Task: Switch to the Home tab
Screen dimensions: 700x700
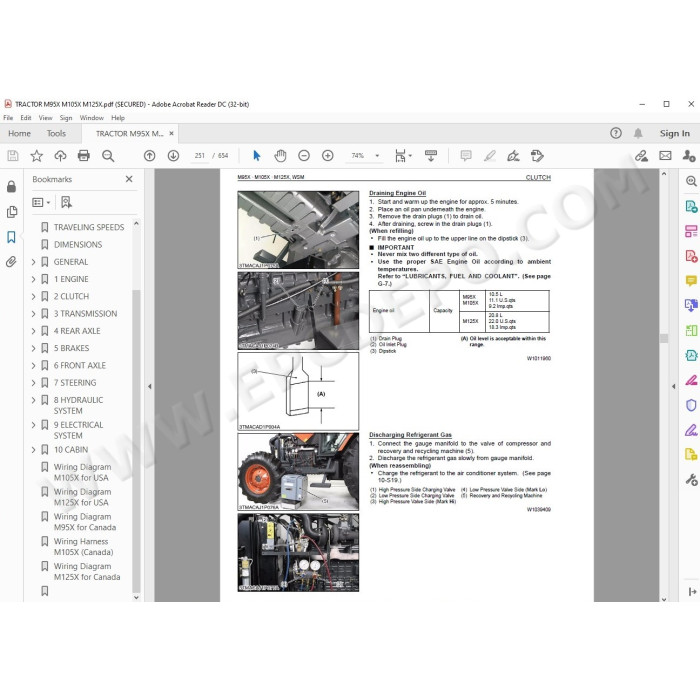Action: (19, 133)
